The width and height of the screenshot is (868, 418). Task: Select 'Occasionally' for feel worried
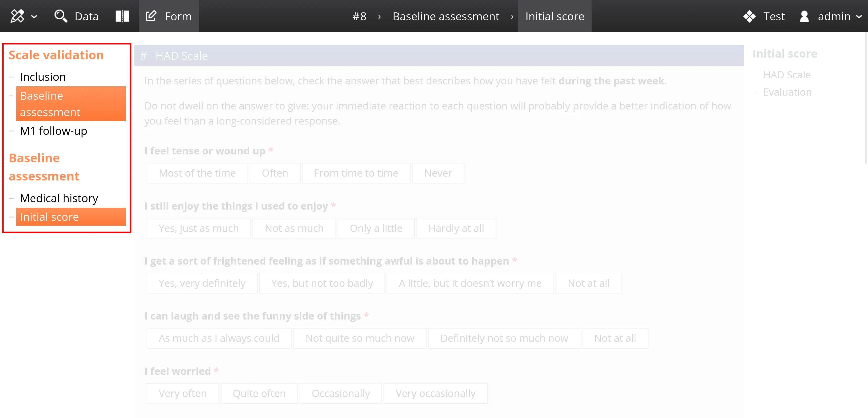click(x=340, y=393)
